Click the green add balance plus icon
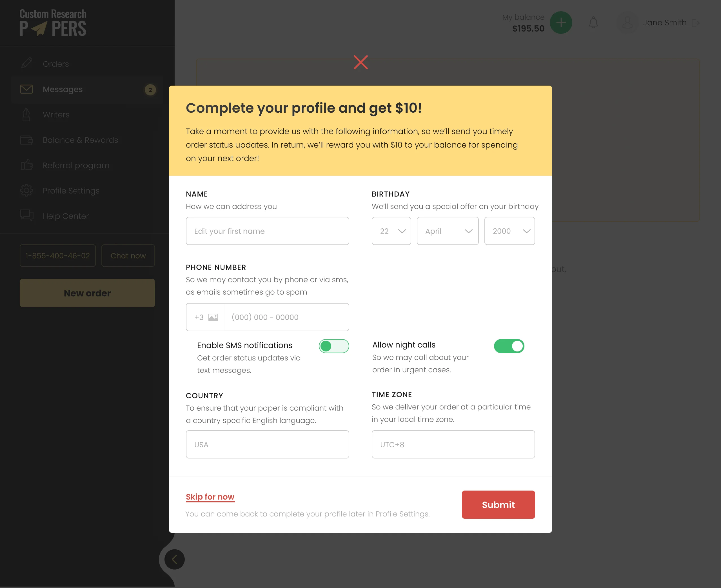 (x=560, y=23)
